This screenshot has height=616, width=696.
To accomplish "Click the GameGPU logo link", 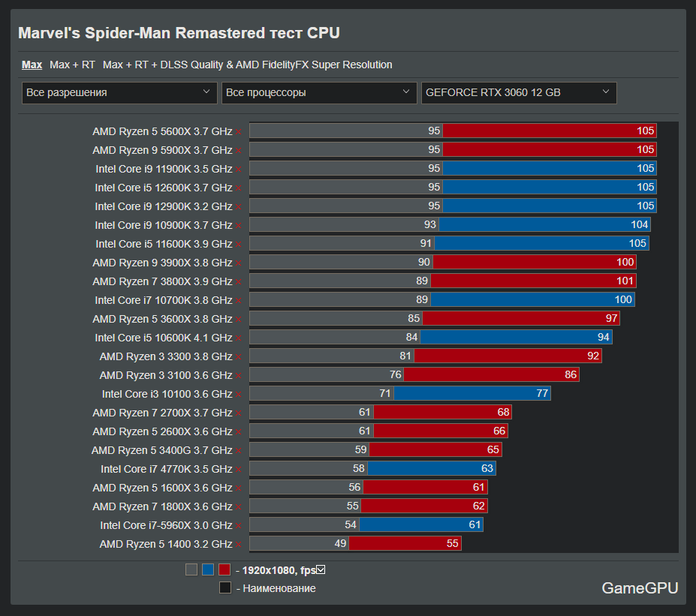I will pos(640,588).
